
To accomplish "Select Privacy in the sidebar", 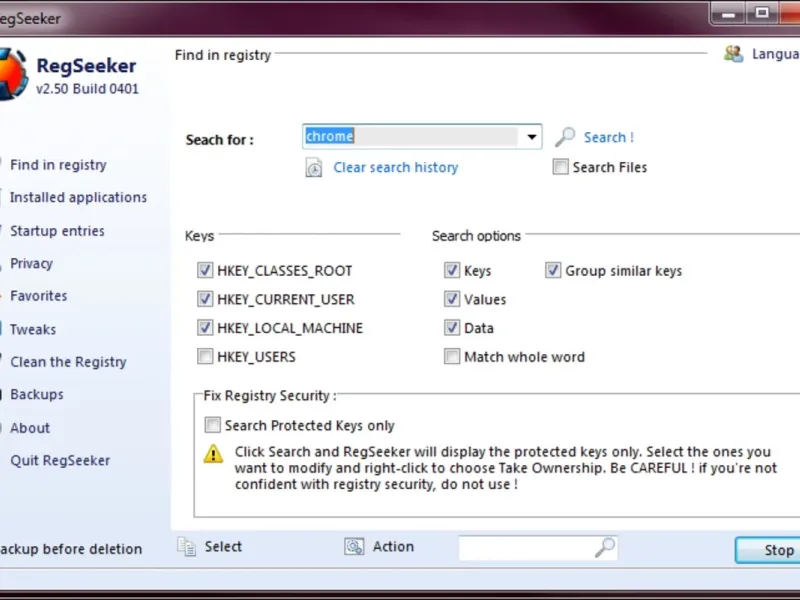I will point(31,263).
